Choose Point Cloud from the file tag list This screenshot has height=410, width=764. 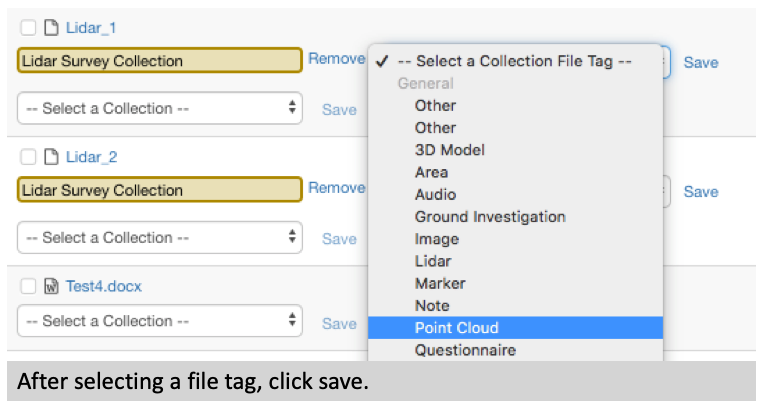[x=456, y=328]
